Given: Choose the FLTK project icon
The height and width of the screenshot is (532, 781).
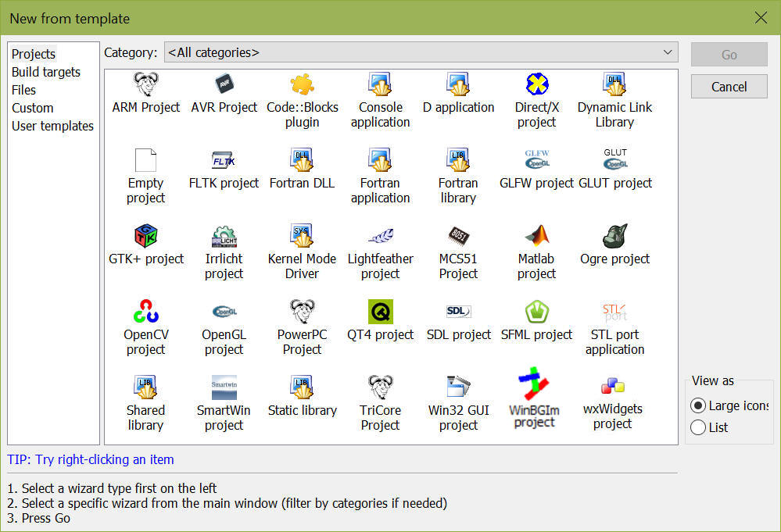Looking at the screenshot, I should click(224, 159).
